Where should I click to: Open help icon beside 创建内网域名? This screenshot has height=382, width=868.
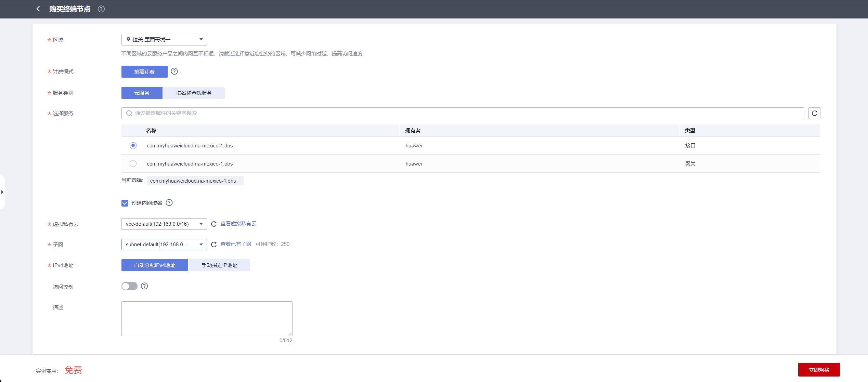click(x=169, y=202)
